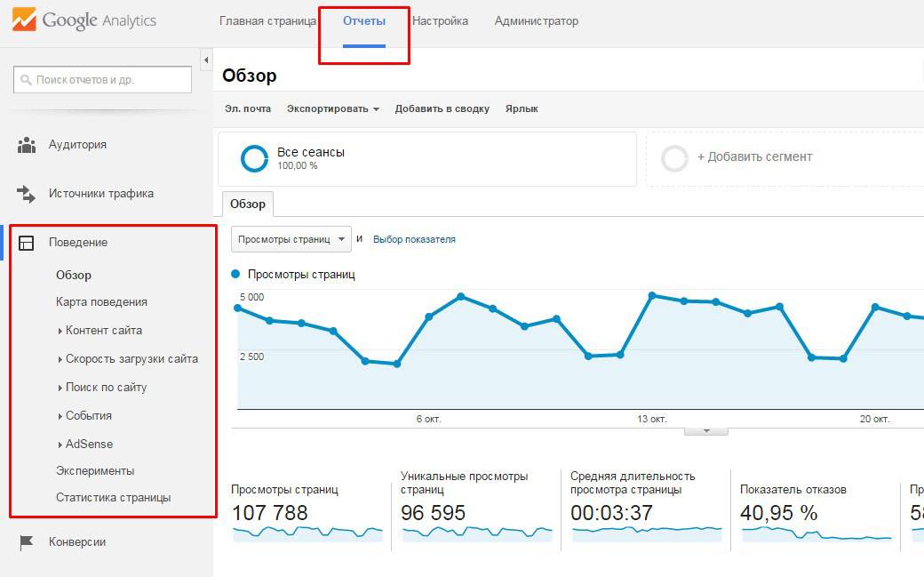Open the Администратор tab
Screen dimensions: 924x577
pyautogui.click(x=537, y=21)
